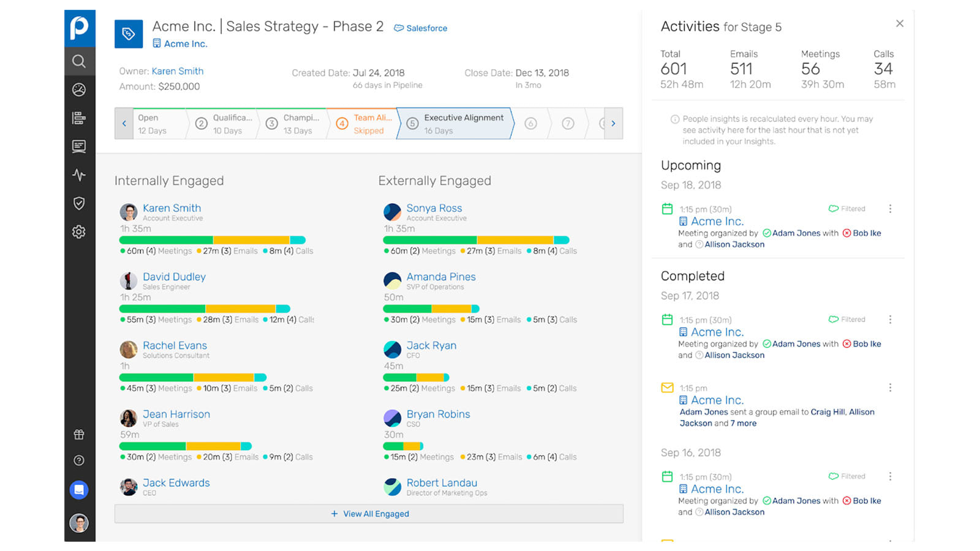Click Karen Smith's avatar photo
The image size is (980, 551).
coord(129,212)
